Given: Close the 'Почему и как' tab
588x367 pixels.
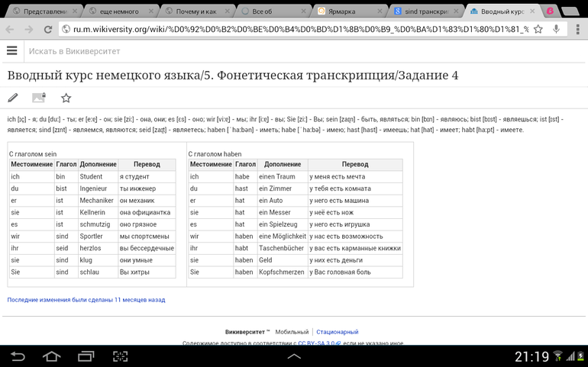Looking at the screenshot, I should coord(228,11).
